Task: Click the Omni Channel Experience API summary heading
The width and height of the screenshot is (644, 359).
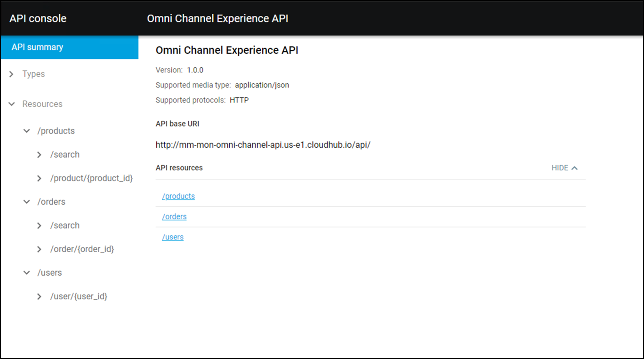Action: [x=227, y=50]
